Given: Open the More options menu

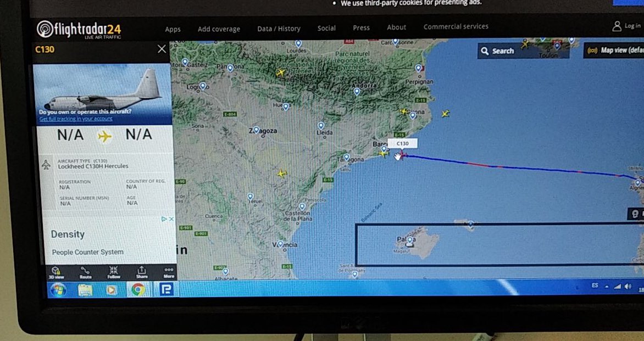Looking at the screenshot, I should pyautogui.click(x=169, y=272).
